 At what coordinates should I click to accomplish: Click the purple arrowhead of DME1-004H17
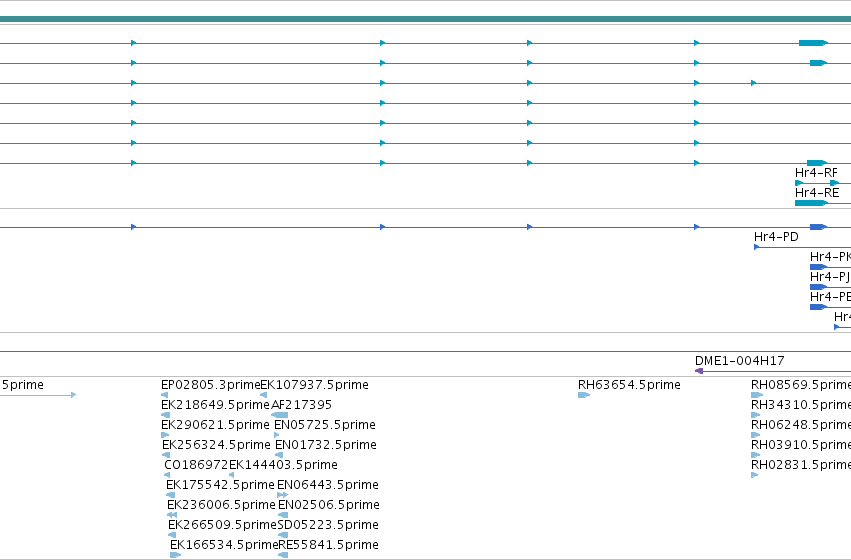click(x=699, y=371)
